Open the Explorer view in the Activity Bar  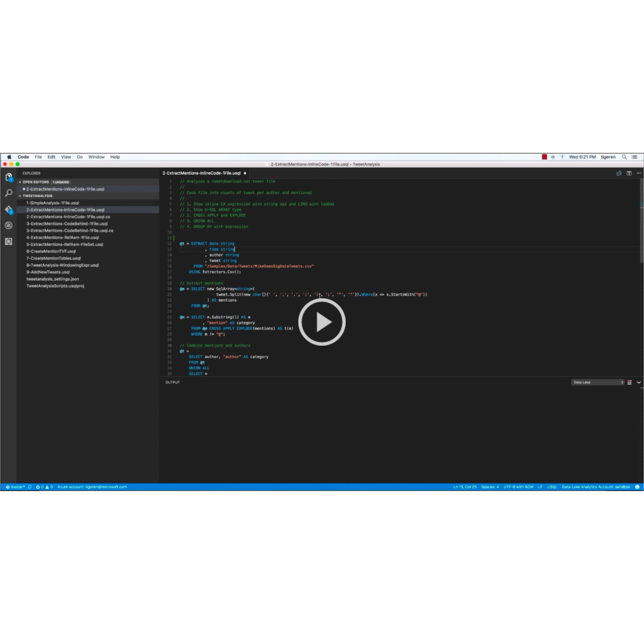pyautogui.click(x=9, y=177)
